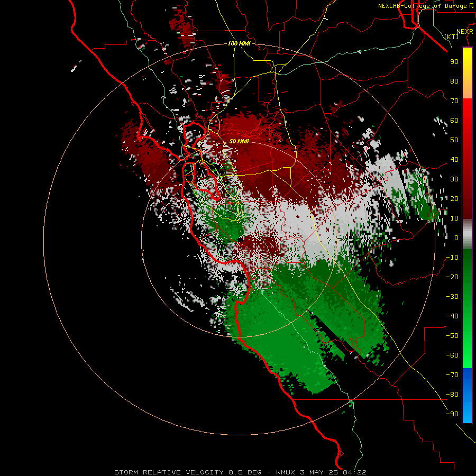Select the 40 value on velocity legend
Screen dimensions: 476x476
tap(454, 159)
